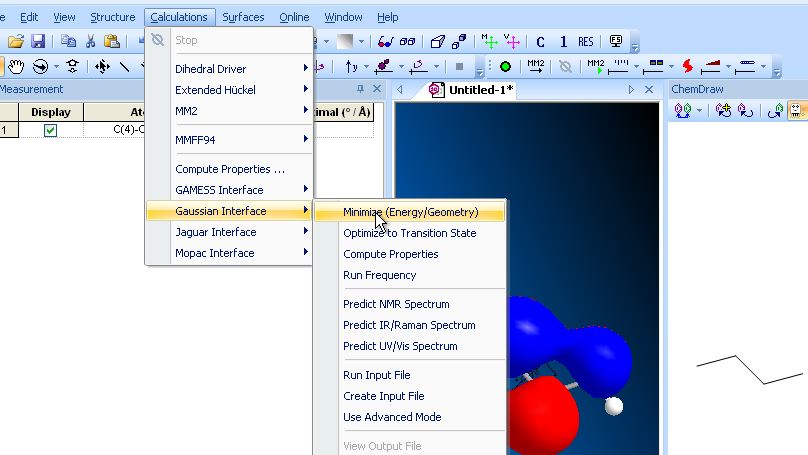Expand MM2 submenu in Calculations
This screenshot has width=808, height=455.
[228, 111]
